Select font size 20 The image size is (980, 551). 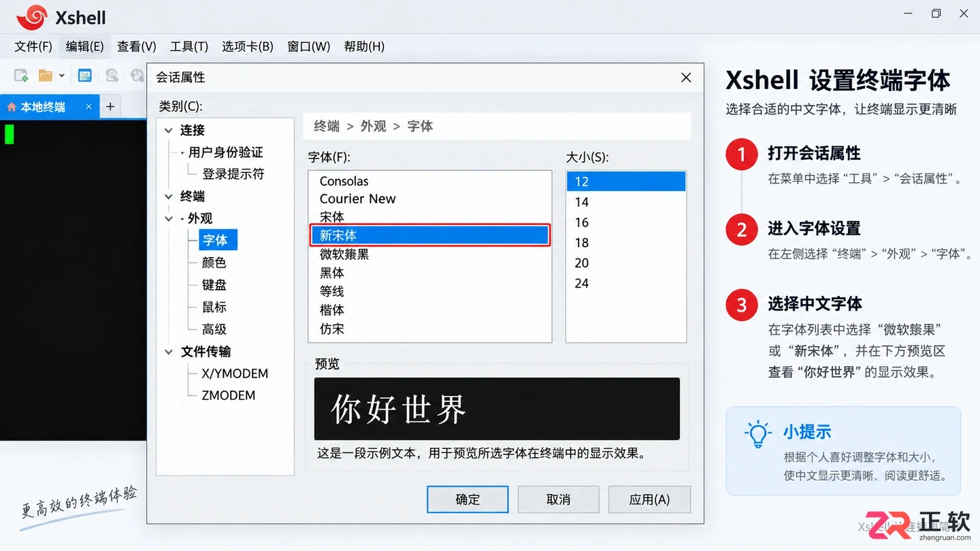pyautogui.click(x=626, y=263)
